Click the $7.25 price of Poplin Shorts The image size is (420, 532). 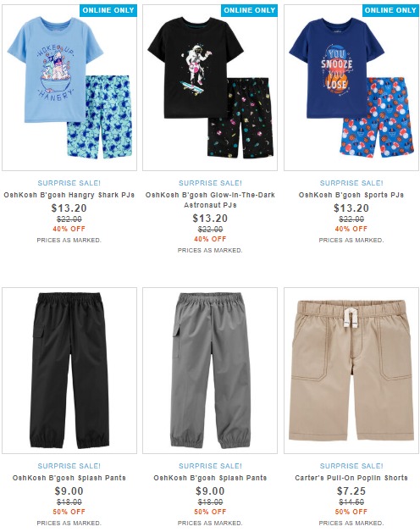(351, 491)
